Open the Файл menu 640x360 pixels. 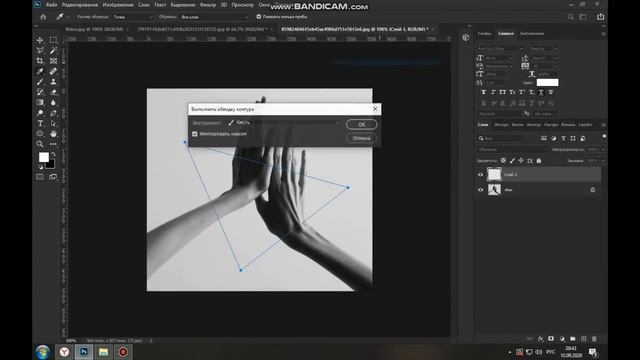click(x=51, y=5)
